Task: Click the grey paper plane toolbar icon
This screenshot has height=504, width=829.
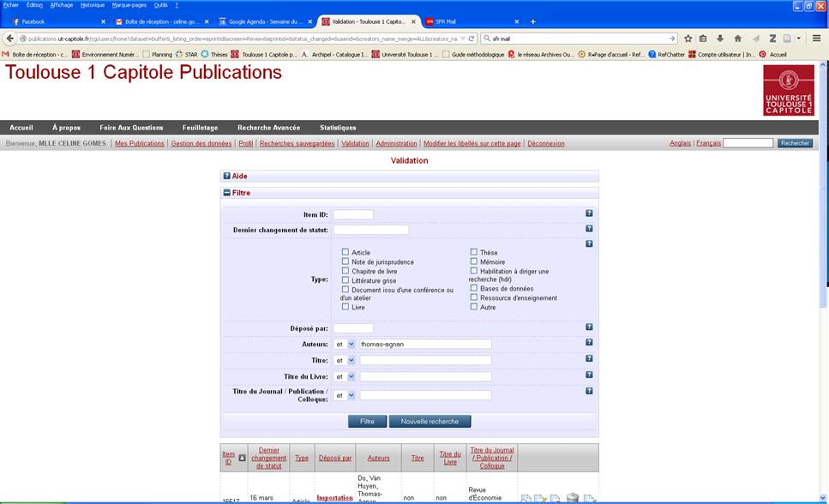Action: point(755,39)
